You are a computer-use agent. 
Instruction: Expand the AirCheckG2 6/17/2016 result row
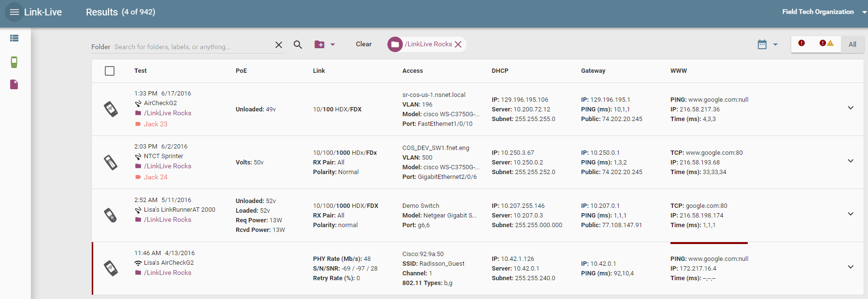tap(850, 108)
